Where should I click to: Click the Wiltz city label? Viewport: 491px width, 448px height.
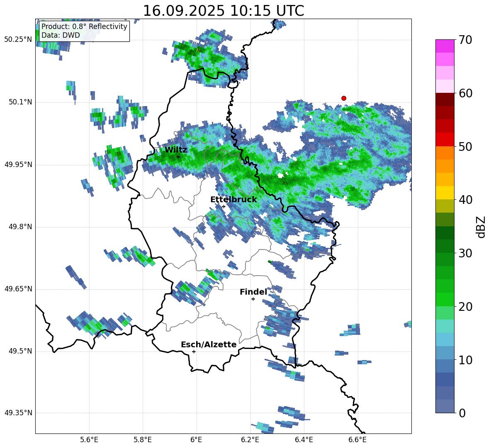tap(176, 150)
